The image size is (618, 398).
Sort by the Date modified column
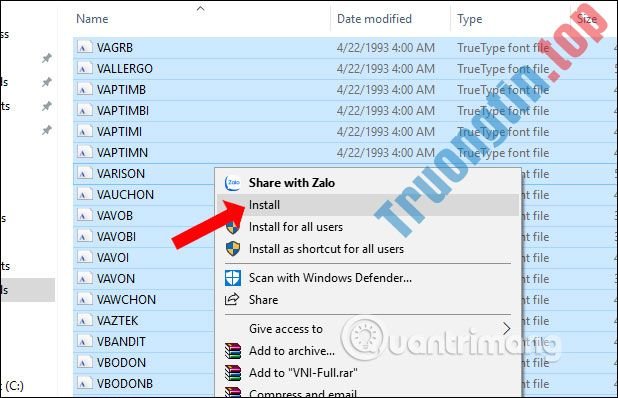coord(374,19)
